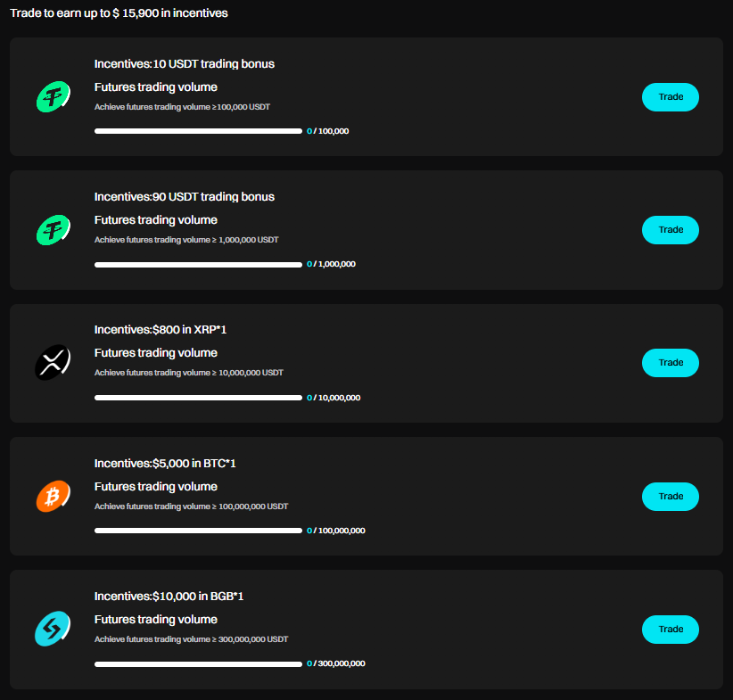The image size is (733, 700).
Task: Click the 0 / 1,000,000 progress bar
Action: [198, 265]
